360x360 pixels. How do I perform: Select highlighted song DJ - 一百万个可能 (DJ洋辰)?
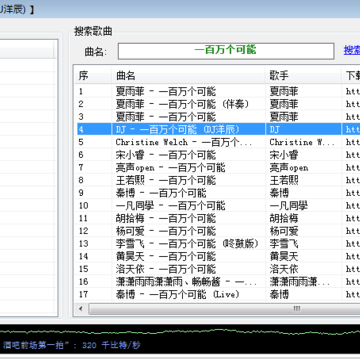point(178,129)
